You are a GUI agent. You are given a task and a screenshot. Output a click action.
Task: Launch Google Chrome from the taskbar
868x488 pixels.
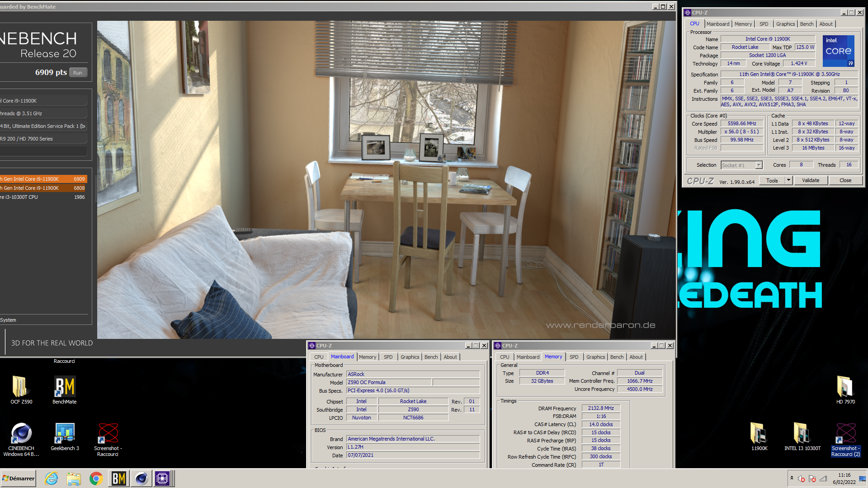tap(96, 479)
